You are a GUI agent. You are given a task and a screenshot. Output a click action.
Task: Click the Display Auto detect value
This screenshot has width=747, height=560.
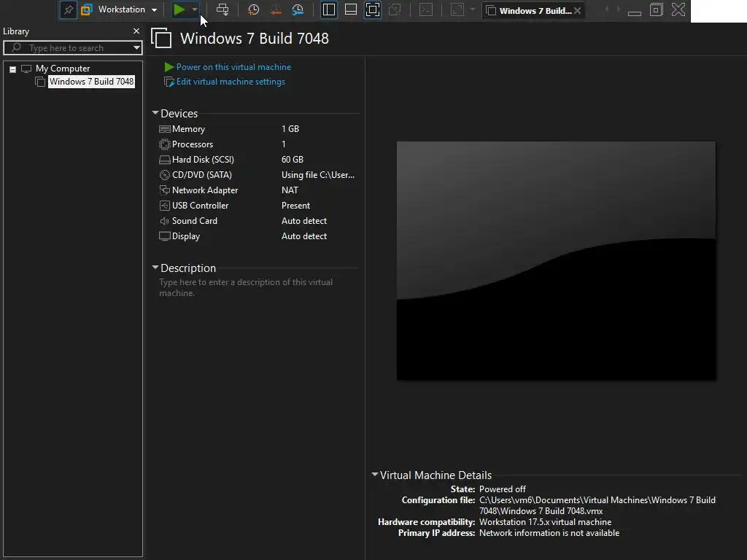click(x=304, y=236)
